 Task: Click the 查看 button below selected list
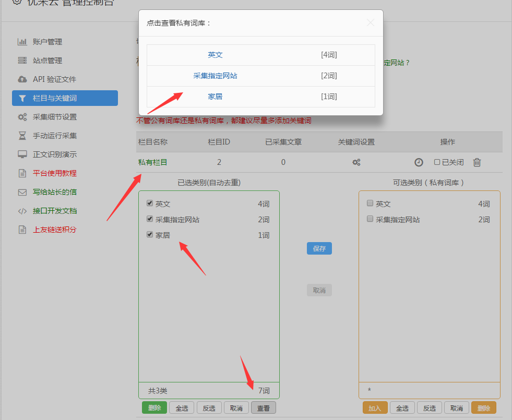[263, 408]
